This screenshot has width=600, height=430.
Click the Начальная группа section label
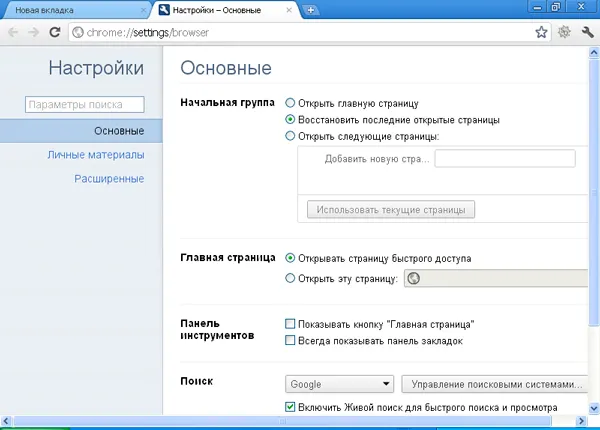[227, 103]
